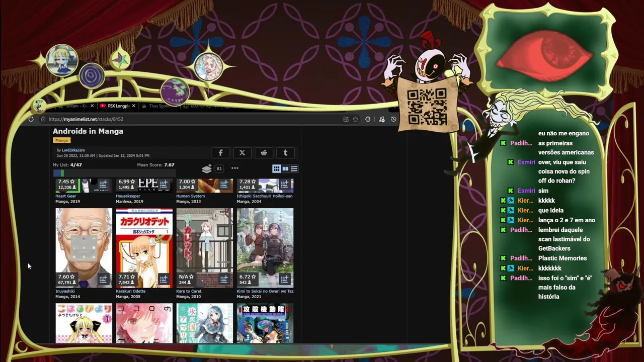Click the My List progress bar

[114, 173]
